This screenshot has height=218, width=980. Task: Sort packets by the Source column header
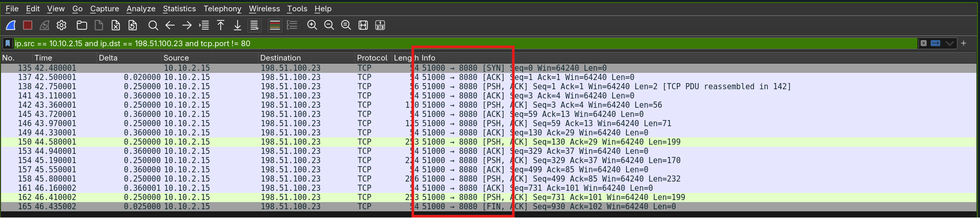210,58
